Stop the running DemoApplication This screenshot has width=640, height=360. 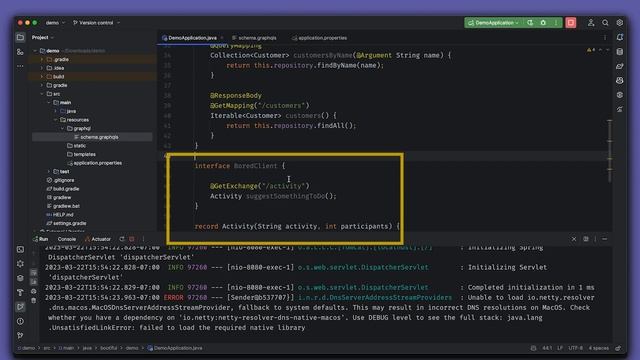(571, 23)
